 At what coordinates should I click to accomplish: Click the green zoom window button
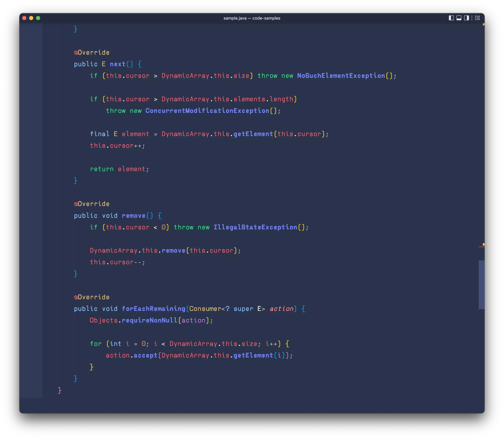(x=38, y=18)
